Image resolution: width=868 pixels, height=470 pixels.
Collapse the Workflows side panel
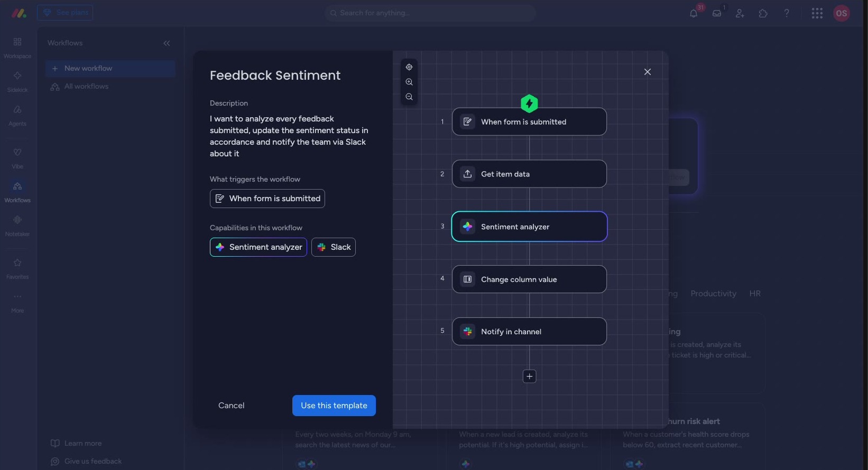click(167, 43)
